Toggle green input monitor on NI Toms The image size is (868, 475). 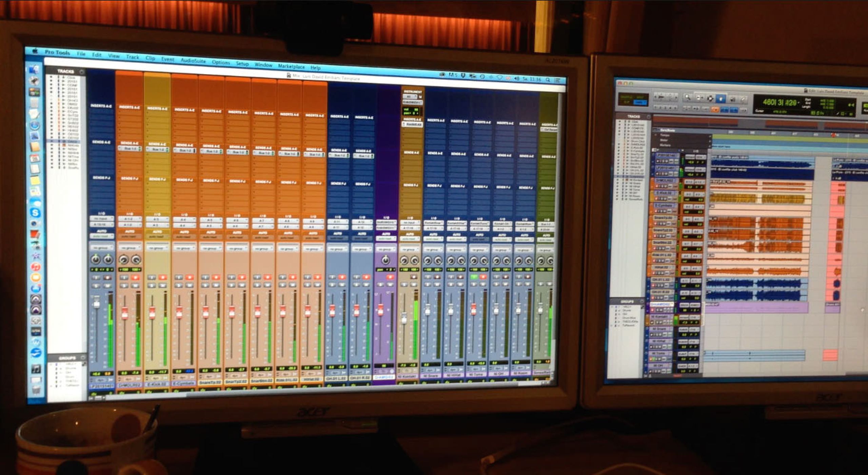(473, 277)
